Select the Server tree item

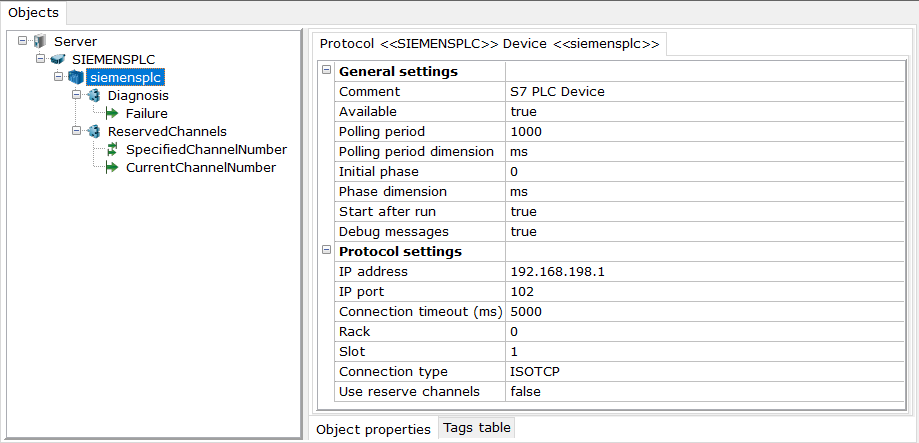[76, 42]
